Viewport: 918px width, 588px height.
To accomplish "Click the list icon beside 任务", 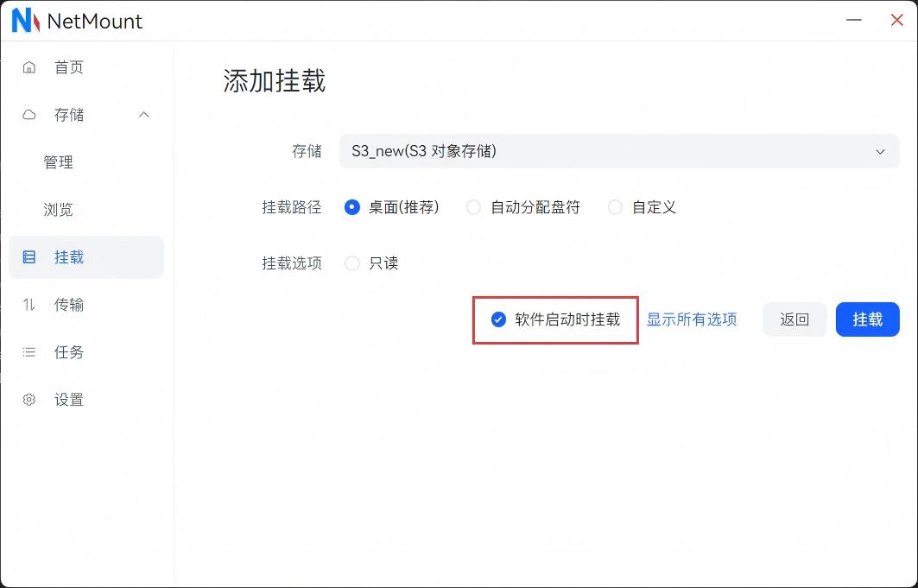I will pyautogui.click(x=29, y=352).
